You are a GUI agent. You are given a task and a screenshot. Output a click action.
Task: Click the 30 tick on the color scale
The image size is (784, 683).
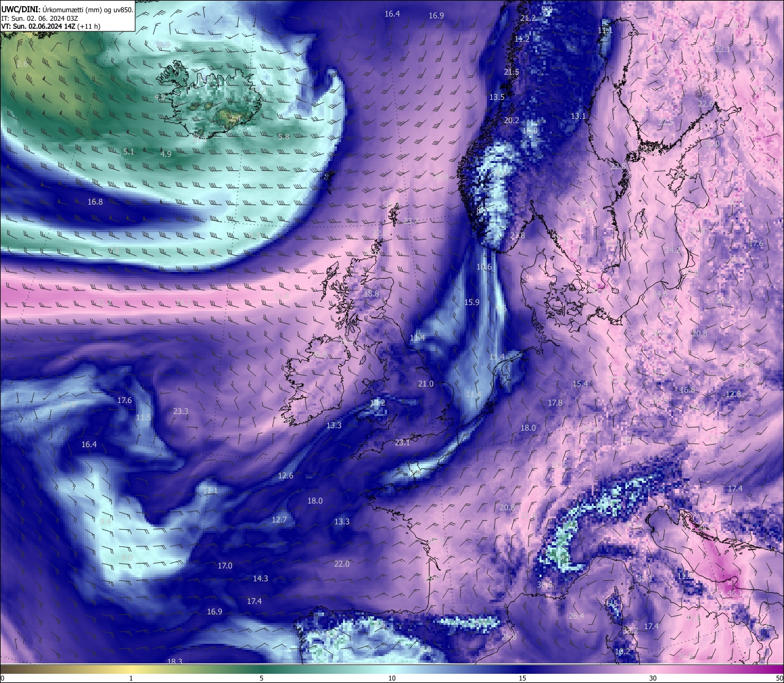click(x=653, y=678)
